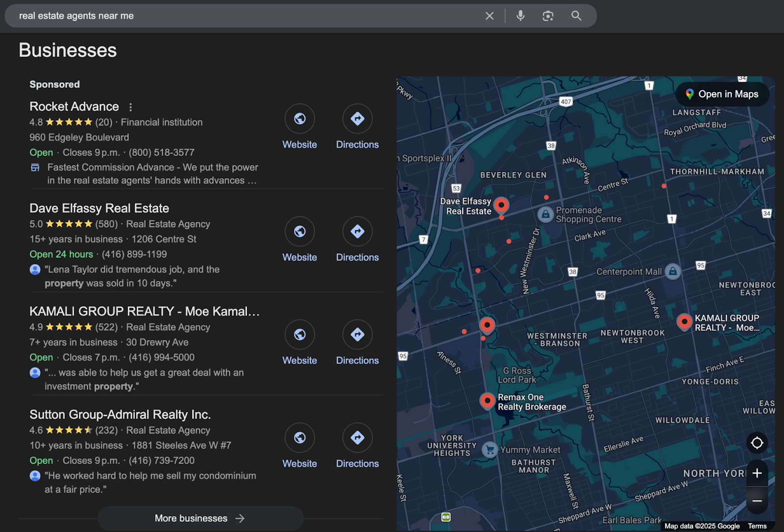This screenshot has height=532, width=784.
Task: Open the Rocket Advance Website globe icon
Action: point(300,119)
